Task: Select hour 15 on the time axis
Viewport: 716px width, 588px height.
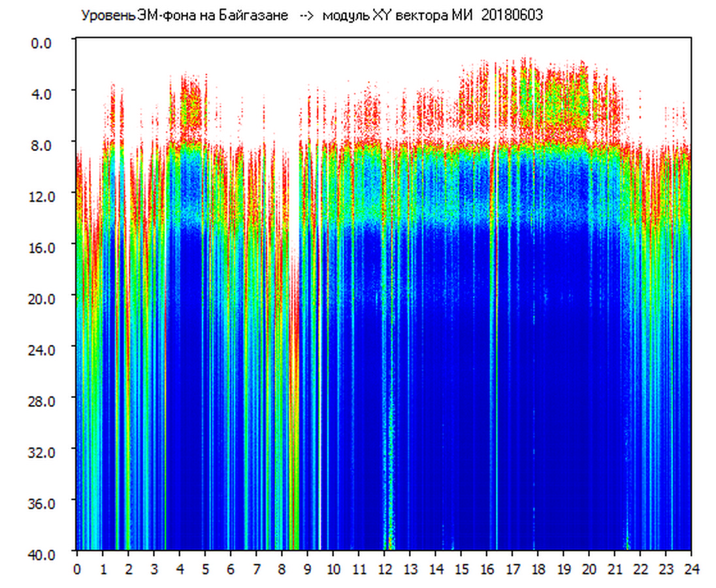Action: pyautogui.click(x=461, y=569)
